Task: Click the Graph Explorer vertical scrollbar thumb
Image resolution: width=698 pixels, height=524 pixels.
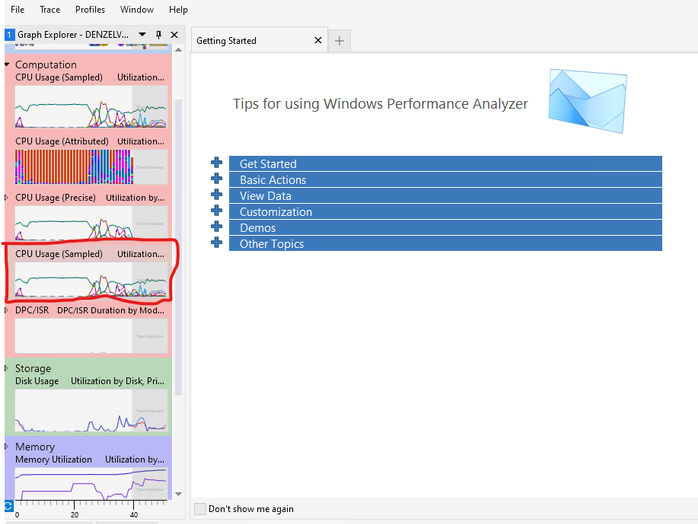Action: tap(179, 247)
